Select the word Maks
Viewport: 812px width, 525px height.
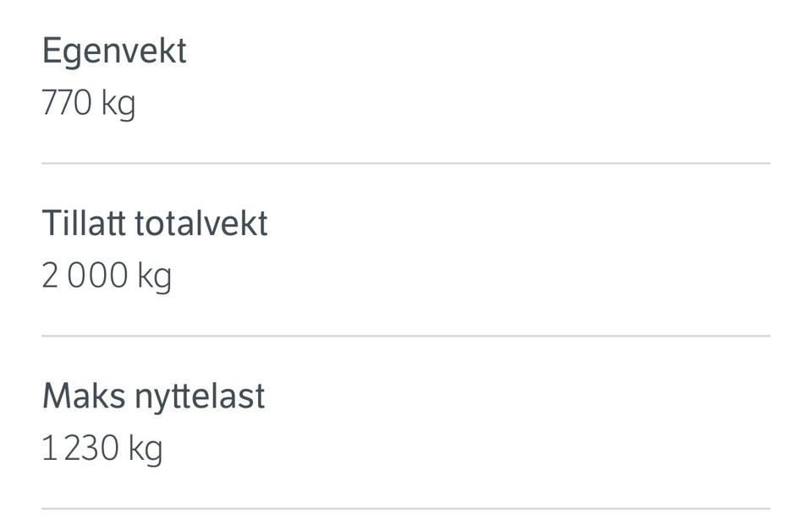click(x=84, y=396)
